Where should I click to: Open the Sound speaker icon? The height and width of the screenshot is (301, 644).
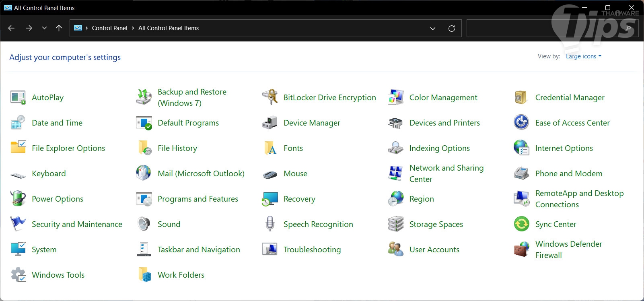pyautogui.click(x=144, y=224)
